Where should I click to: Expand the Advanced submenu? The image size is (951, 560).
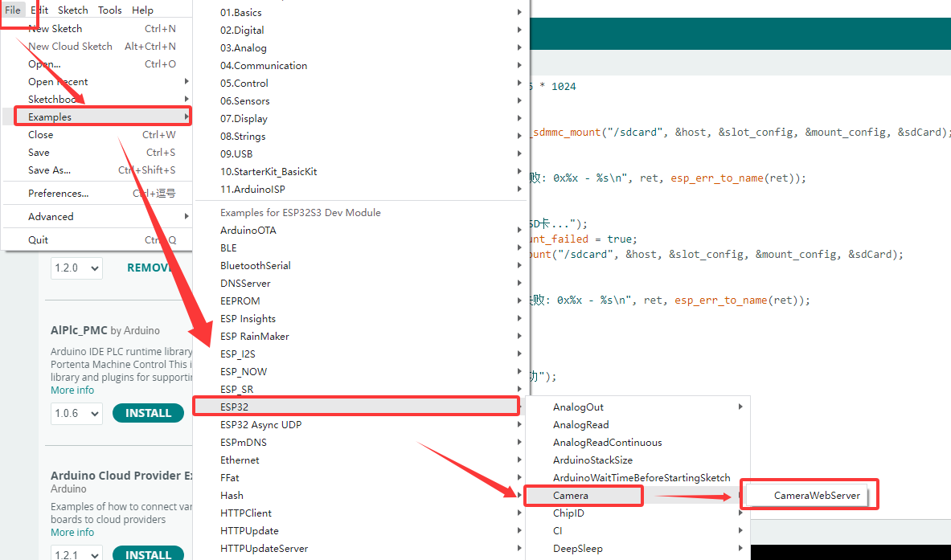click(97, 216)
